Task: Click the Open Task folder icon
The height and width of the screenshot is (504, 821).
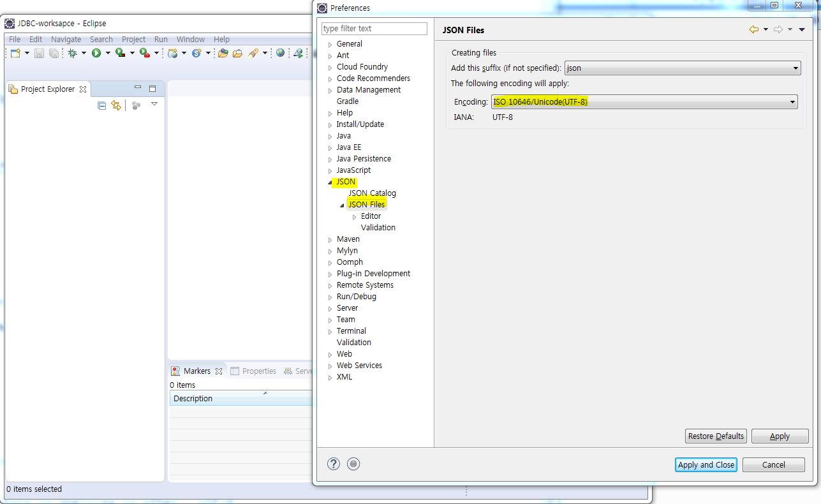Action: [x=237, y=53]
